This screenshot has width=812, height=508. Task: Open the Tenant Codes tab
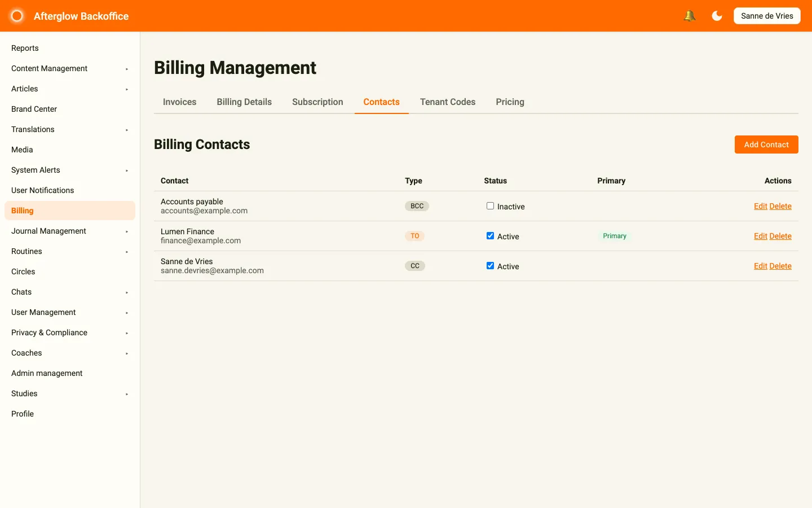tap(448, 102)
